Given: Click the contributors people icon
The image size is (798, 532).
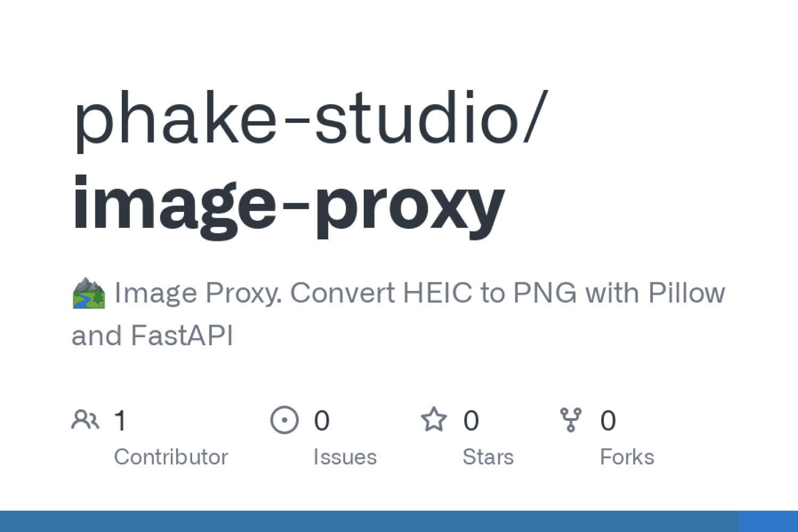Looking at the screenshot, I should (x=85, y=420).
